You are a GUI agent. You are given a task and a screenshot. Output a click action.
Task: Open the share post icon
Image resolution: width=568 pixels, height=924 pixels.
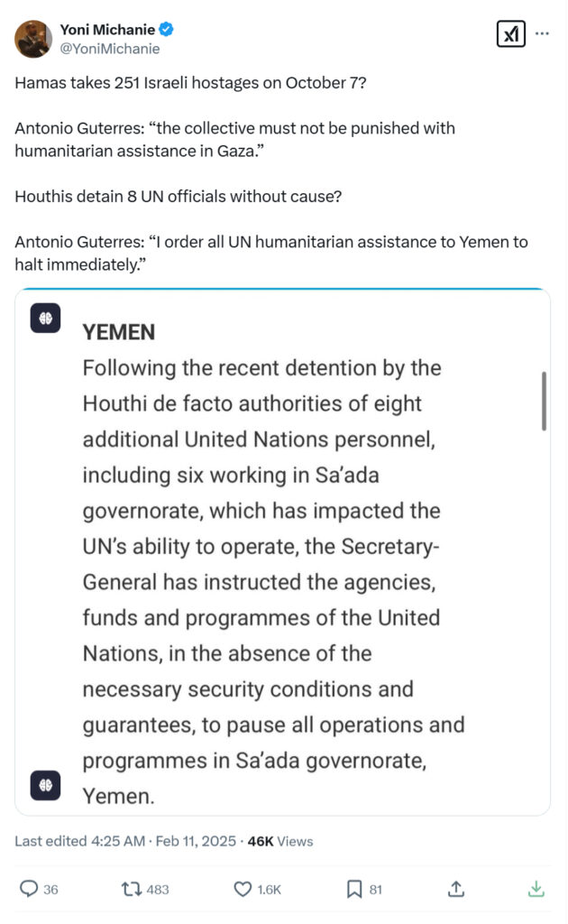(x=456, y=889)
